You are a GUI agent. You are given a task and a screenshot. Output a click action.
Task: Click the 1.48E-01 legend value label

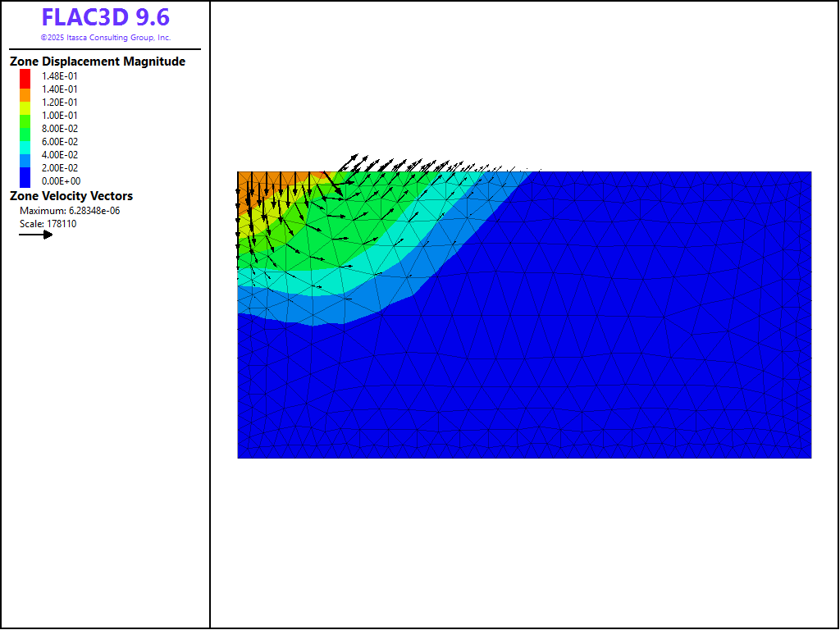pyautogui.click(x=60, y=76)
